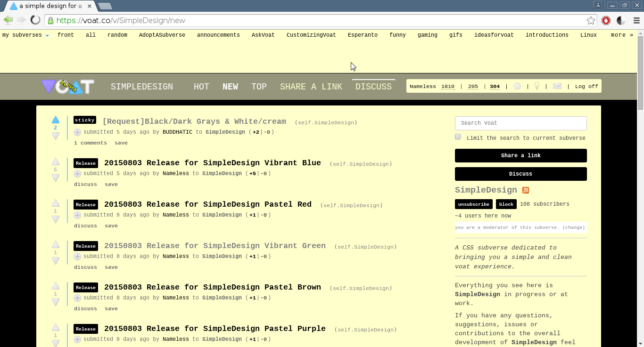
Task: Reload the page using the browser button
Action: pos(35,20)
